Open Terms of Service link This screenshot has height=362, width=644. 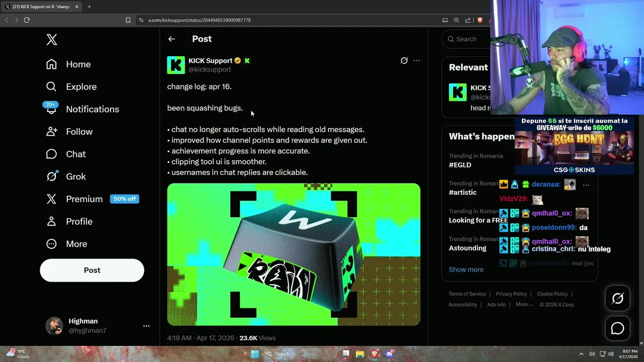(x=467, y=294)
